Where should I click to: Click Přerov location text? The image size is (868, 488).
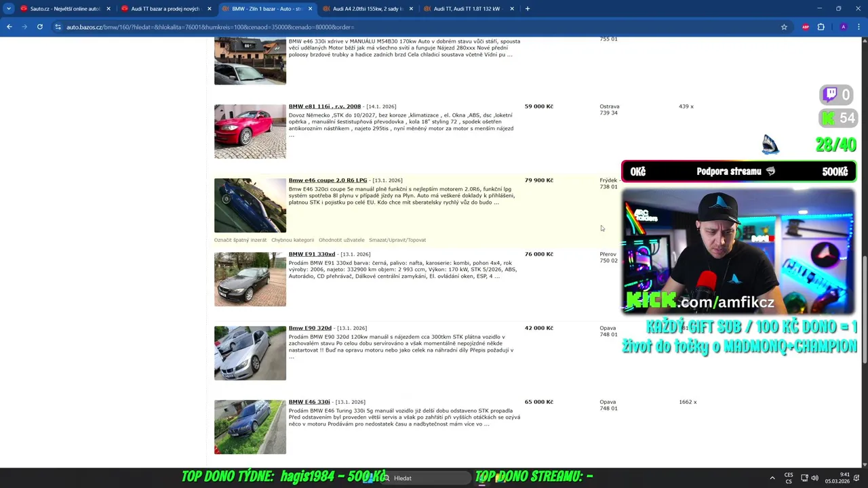608,254
